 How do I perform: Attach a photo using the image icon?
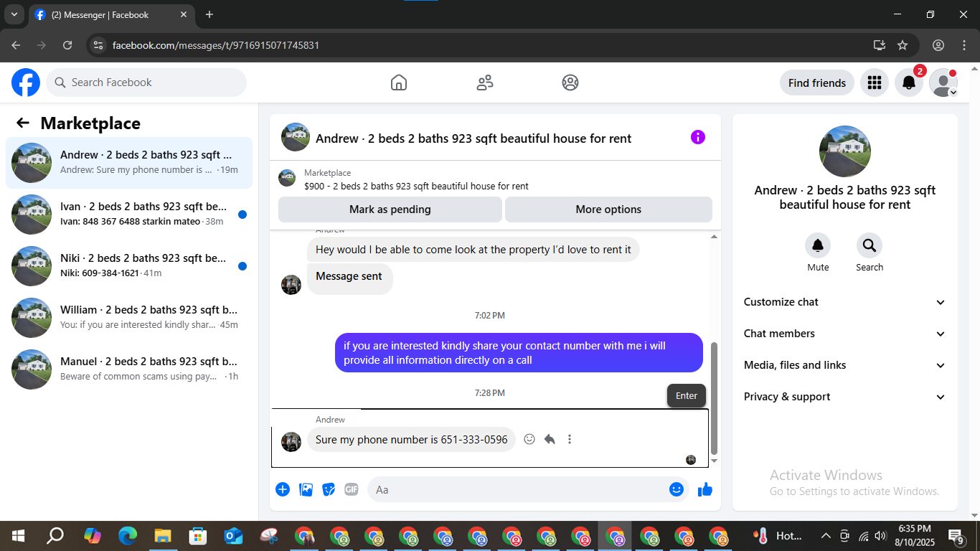coord(306,489)
